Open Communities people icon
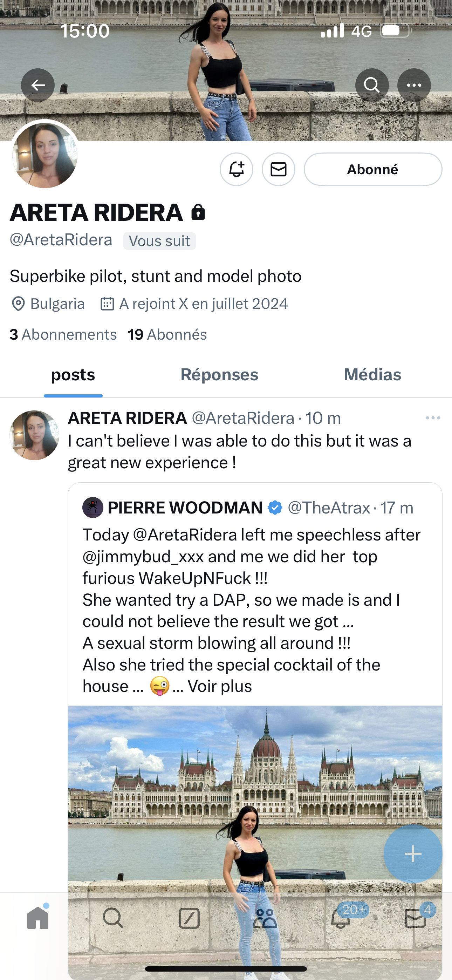Screen dimensions: 452x980 click(265, 918)
